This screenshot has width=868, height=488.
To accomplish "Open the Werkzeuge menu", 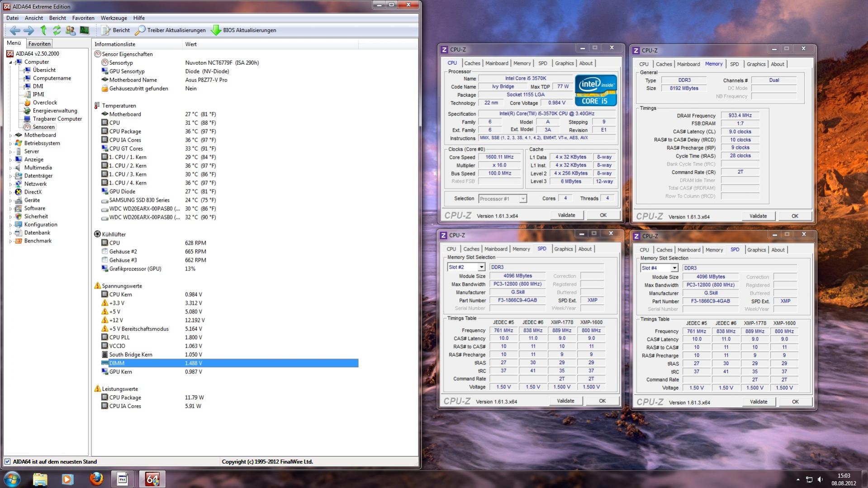I will tap(114, 18).
